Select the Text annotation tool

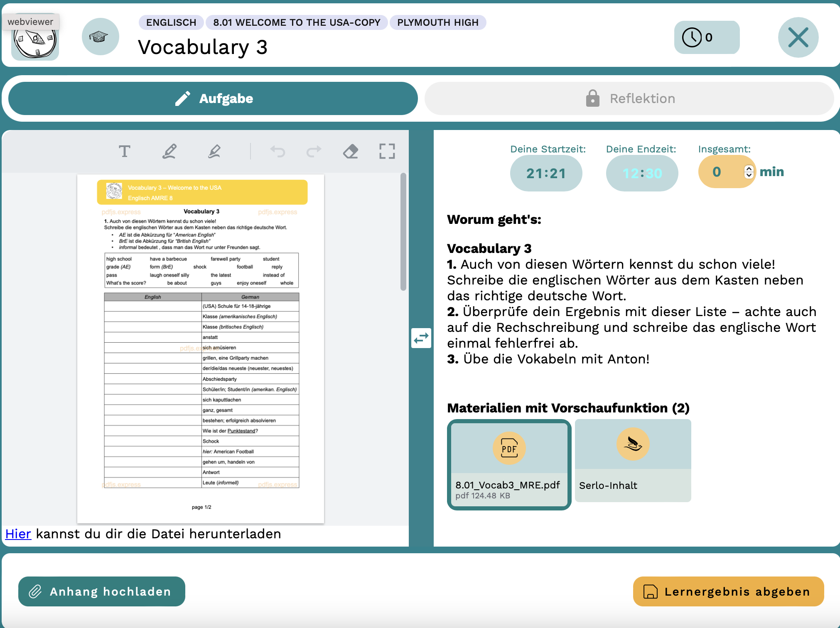124,152
